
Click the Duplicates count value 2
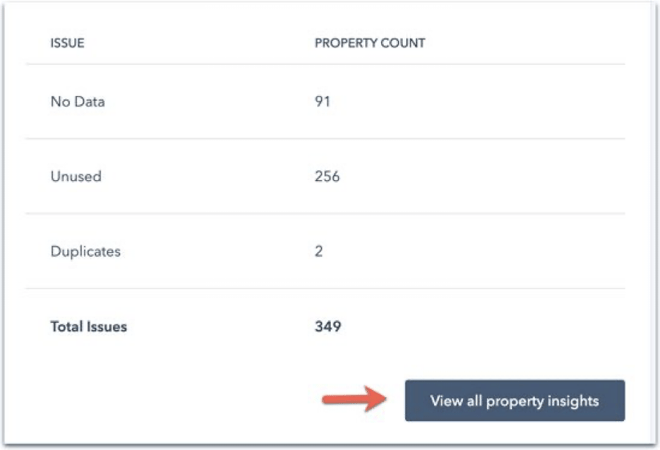coord(319,251)
